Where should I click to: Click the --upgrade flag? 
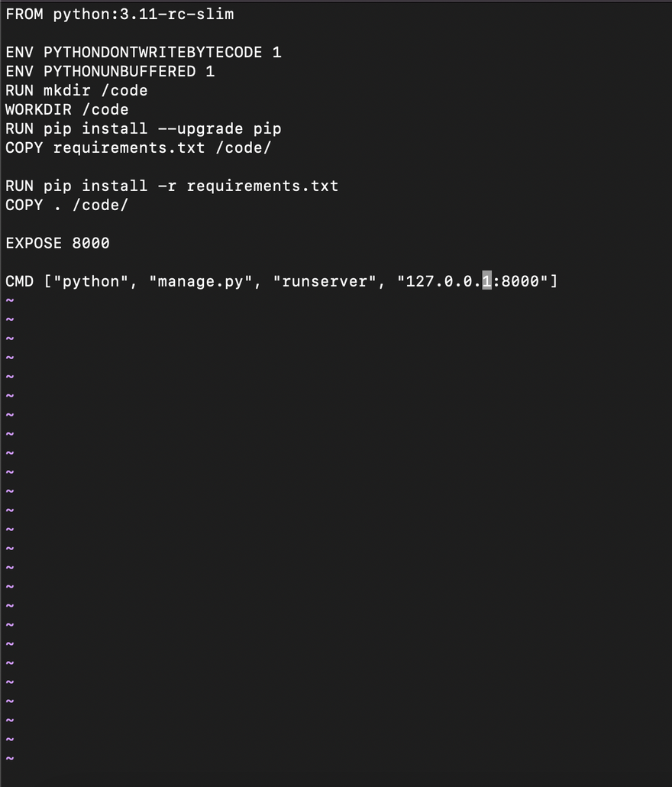pos(201,128)
